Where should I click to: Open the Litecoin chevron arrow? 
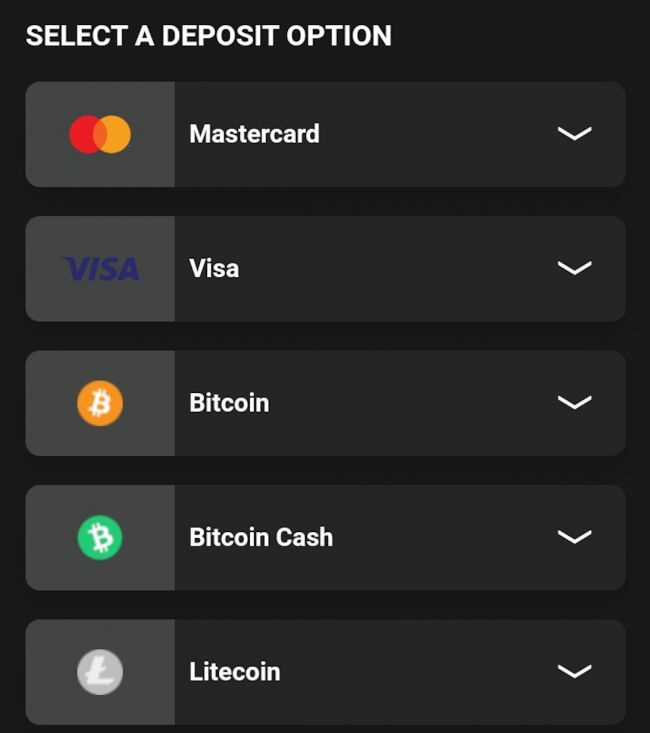[574, 672]
